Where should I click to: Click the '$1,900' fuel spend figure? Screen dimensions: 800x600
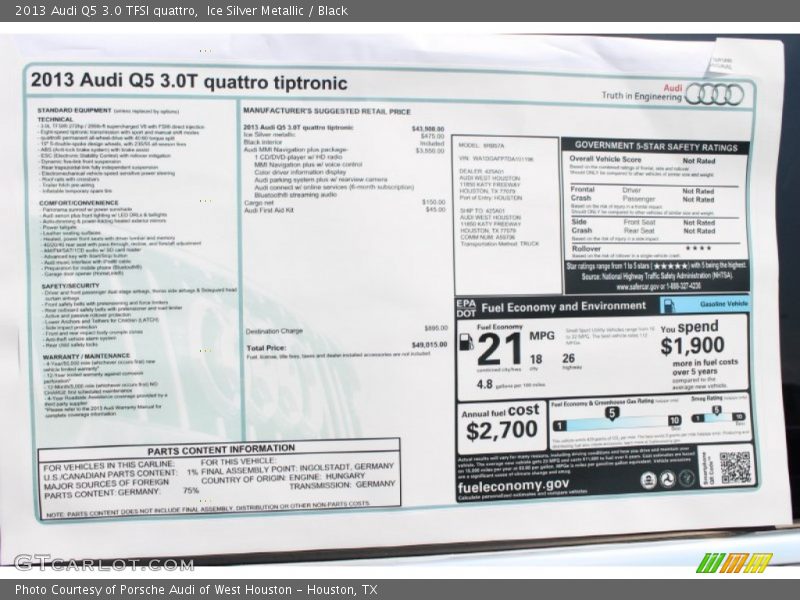[x=692, y=346]
